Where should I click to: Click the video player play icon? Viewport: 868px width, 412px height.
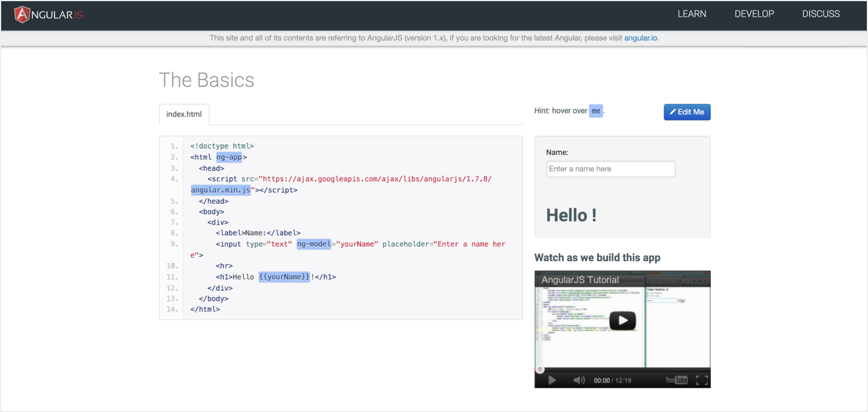552,380
